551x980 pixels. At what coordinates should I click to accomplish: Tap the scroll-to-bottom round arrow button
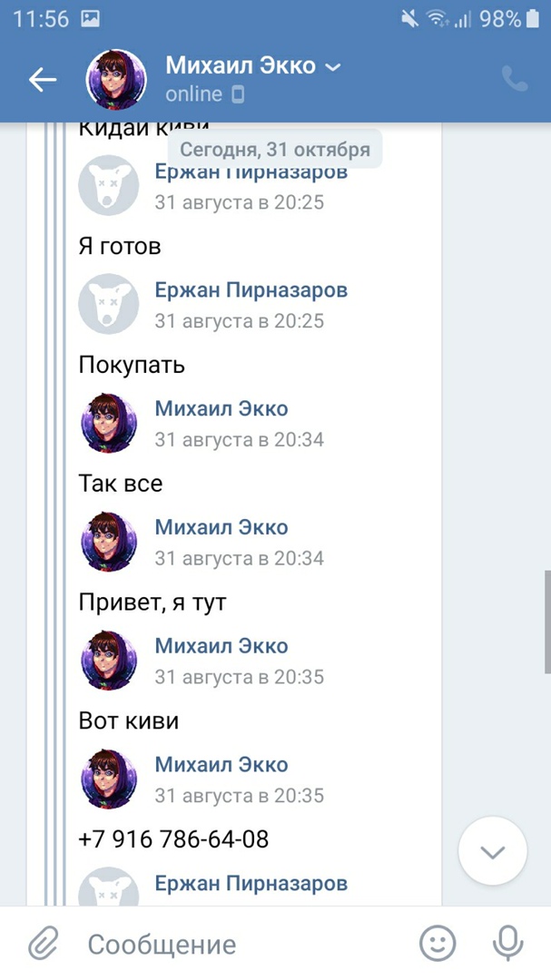tap(492, 851)
